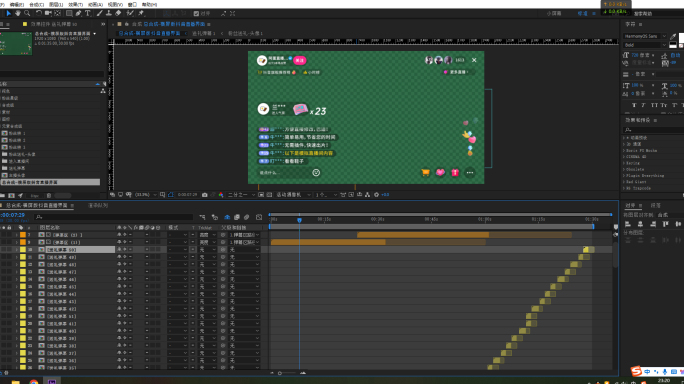This screenshot has height=384, width=684.
Task: Open the 动画(A) menu
Action: click(x=95, y=4)
